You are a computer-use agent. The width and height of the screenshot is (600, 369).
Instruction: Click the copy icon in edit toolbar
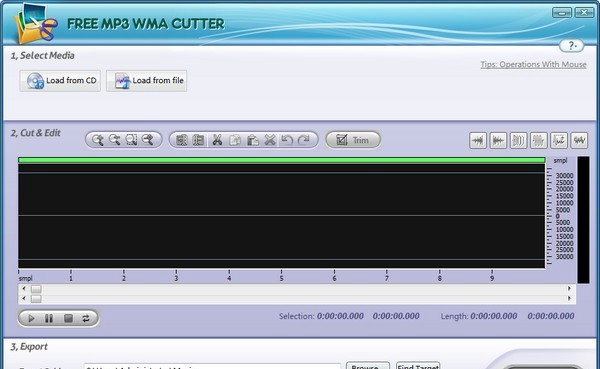235,140
